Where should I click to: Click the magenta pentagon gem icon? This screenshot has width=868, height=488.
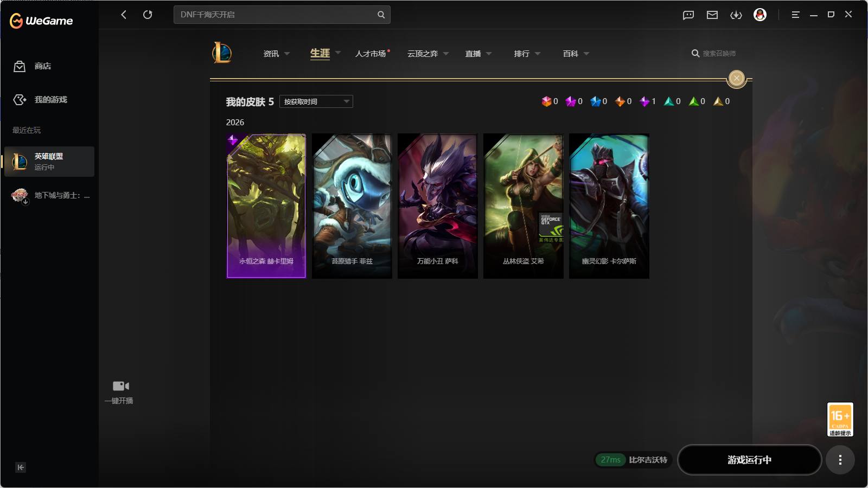571,101
